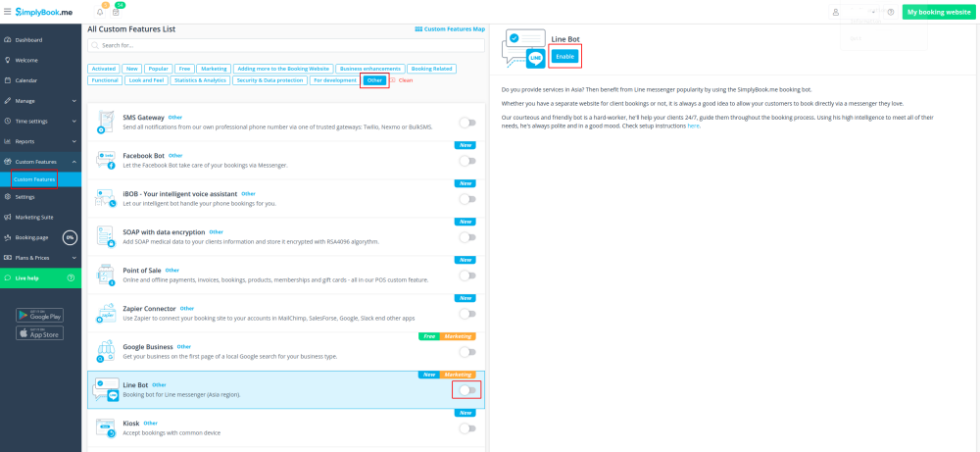Open the user profile icon
Viewport: 980px width, 452px height.
(x=836, y=12)
